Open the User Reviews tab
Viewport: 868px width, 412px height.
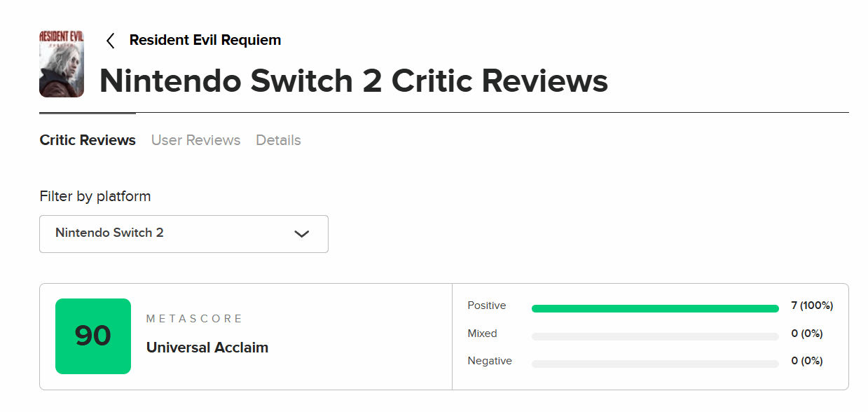tap(195, 140)
